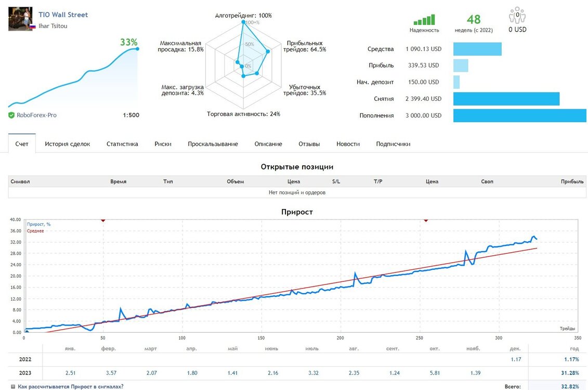This screenshot has height=390, width=588.
Task: Click the 33% growth mini chart
Action: point(73,77)
